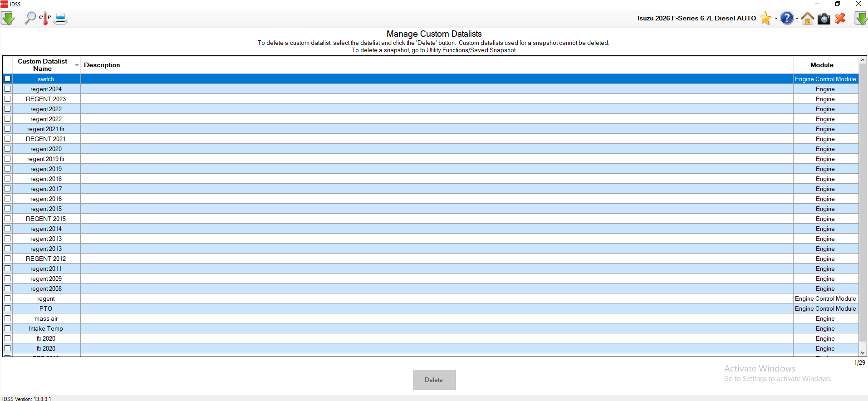Tick the checkbox for the switch datalist
Screen dimensions: 868x401
[x=8, y=79]
